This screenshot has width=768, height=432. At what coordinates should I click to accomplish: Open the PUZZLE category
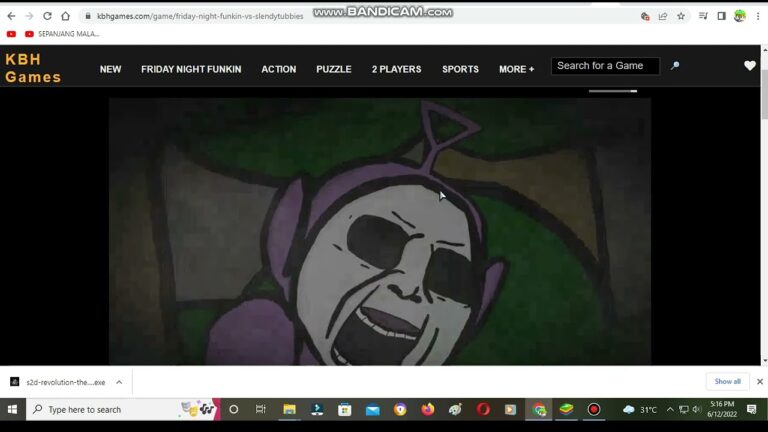(334, 70)
